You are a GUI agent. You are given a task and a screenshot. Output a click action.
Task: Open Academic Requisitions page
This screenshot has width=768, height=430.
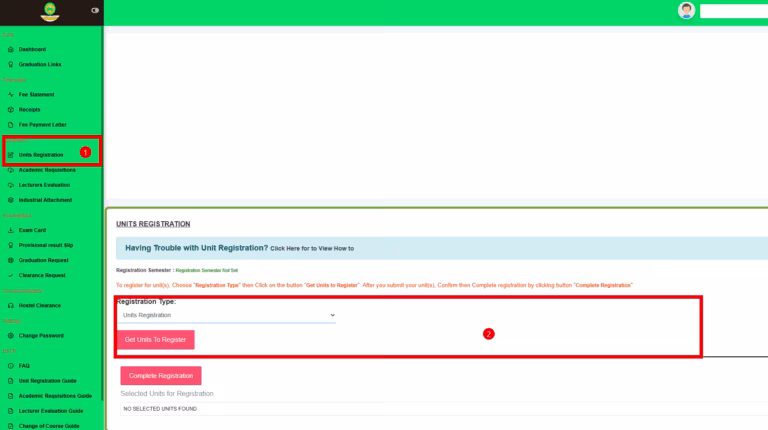tap(47, 170)
